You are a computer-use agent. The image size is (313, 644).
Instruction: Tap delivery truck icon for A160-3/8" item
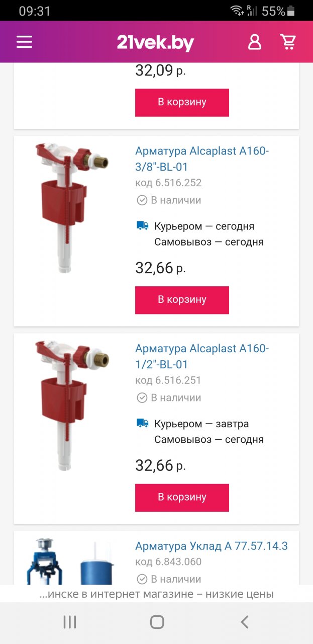coord(142,226)
